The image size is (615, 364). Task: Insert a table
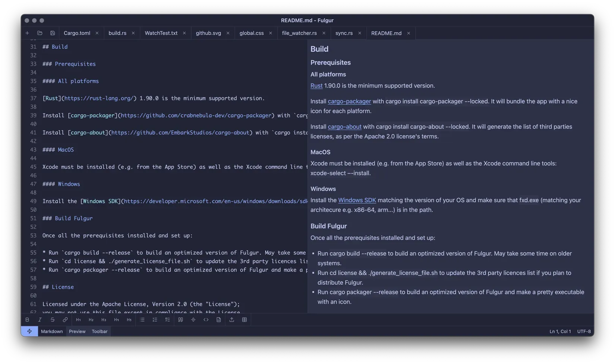click(245, 319)
